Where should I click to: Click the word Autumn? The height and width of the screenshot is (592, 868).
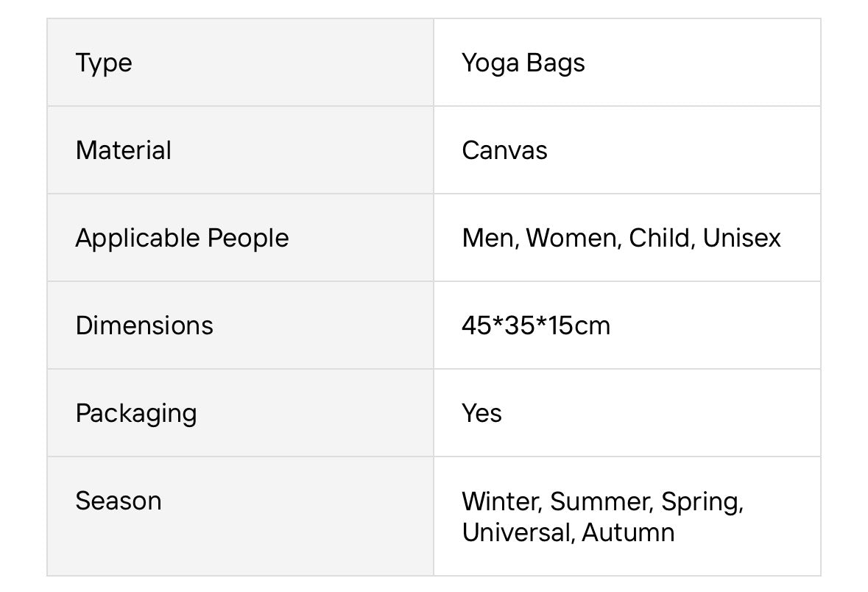click(x=628, y=532)
